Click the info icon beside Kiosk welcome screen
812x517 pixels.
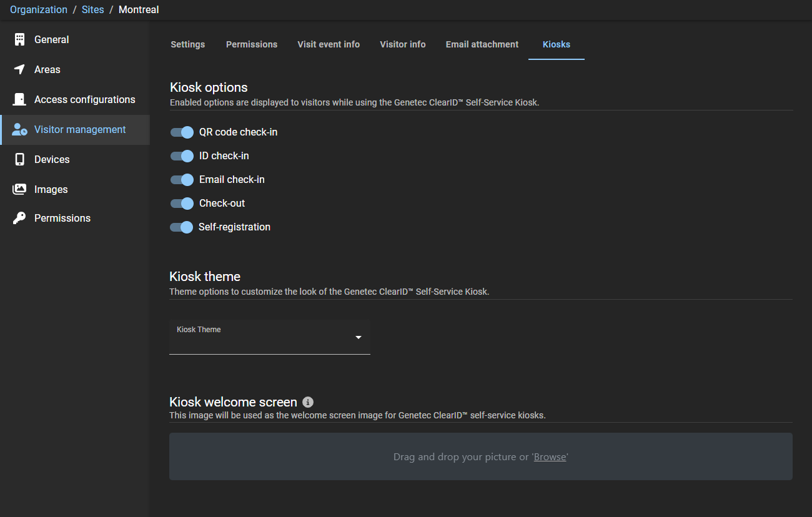308,402
